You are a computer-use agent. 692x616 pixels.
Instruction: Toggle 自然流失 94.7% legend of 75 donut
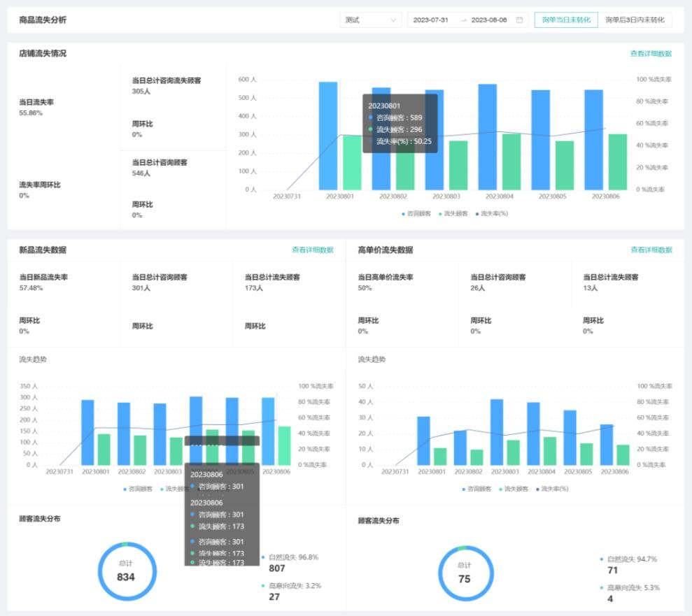click(x=628, y=559)
